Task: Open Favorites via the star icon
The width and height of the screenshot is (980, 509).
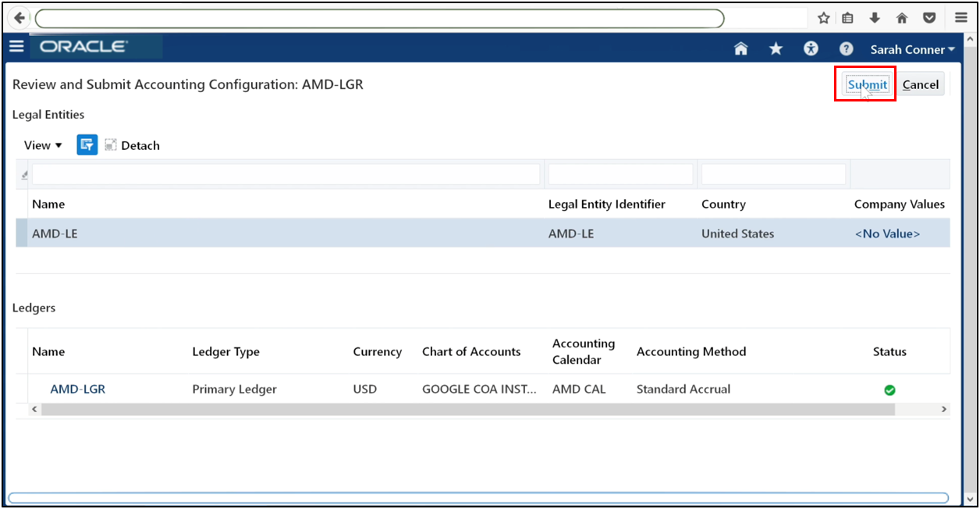Action: 776,48
